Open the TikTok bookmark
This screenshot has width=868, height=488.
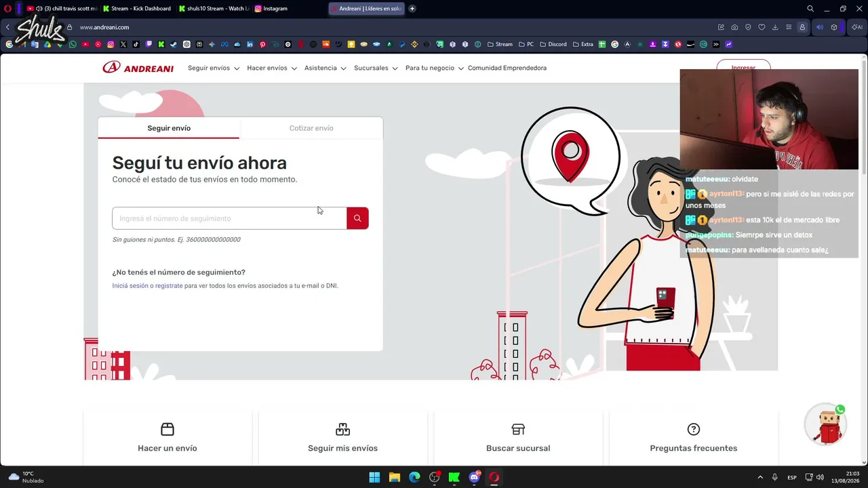136,45
